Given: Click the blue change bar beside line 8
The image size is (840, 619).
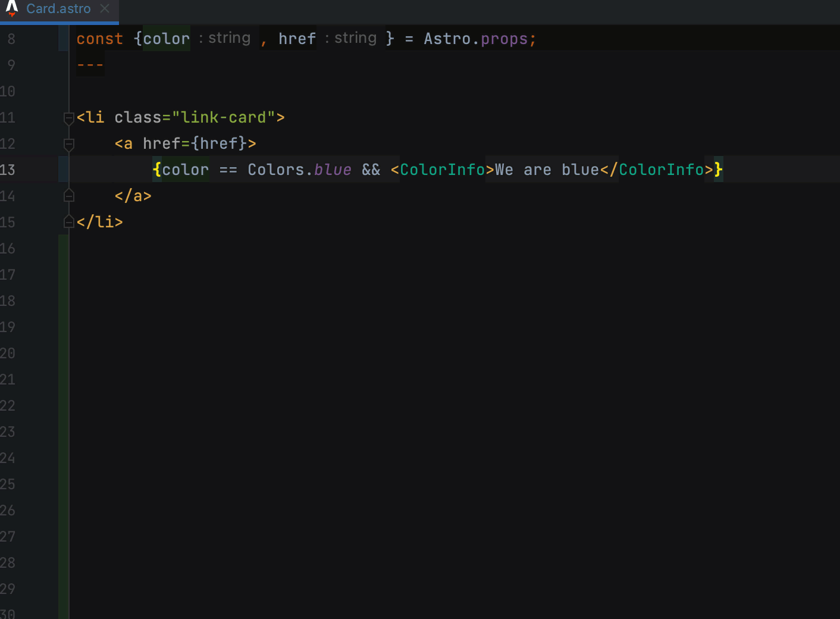Looking at the screenshot, I should pos(64,39).
